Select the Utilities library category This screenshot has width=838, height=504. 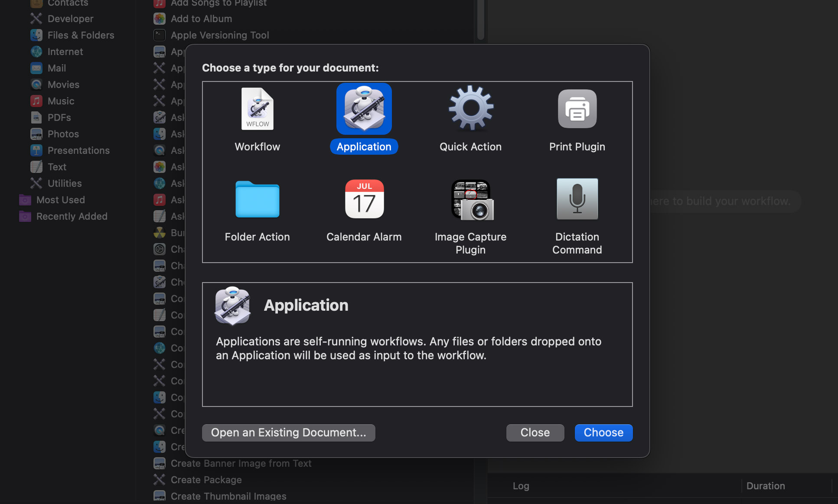pyautogui.click(x=56, y=183)
